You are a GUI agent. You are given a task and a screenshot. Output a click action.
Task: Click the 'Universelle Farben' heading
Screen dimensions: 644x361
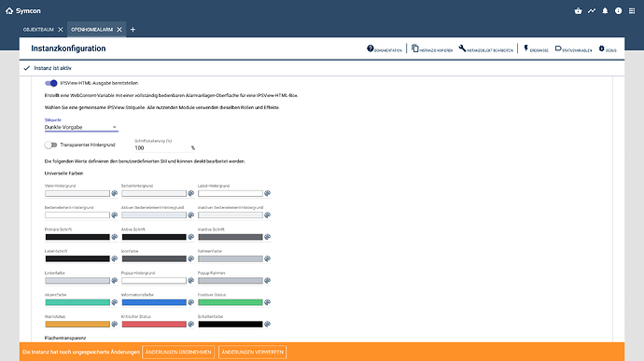(63, 174)
